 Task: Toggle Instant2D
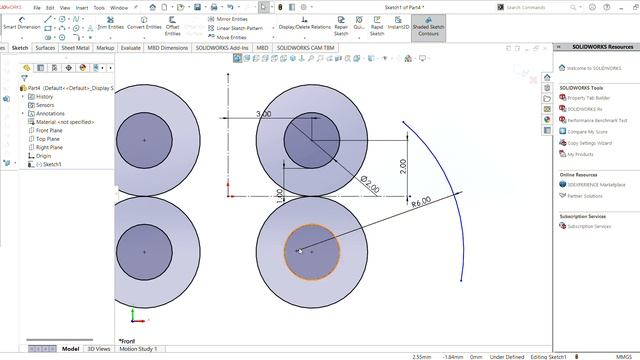[398, 23]
